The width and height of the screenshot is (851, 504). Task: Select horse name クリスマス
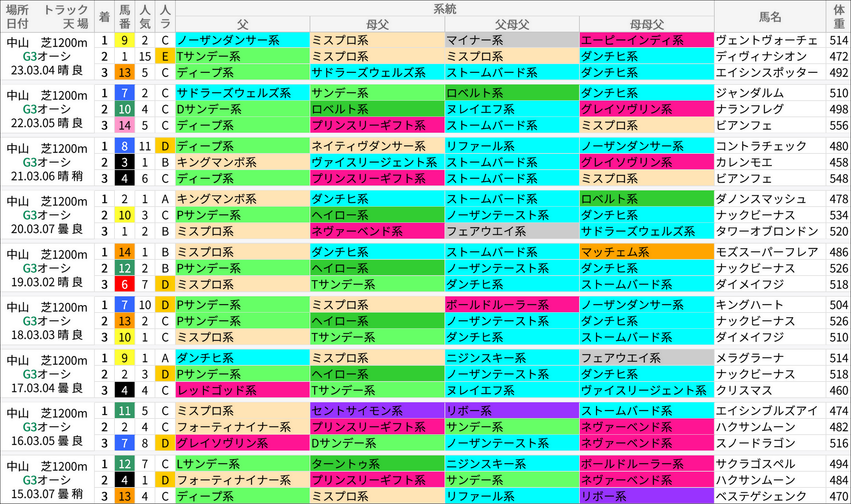pyautogui.click(x=744, y=391)
